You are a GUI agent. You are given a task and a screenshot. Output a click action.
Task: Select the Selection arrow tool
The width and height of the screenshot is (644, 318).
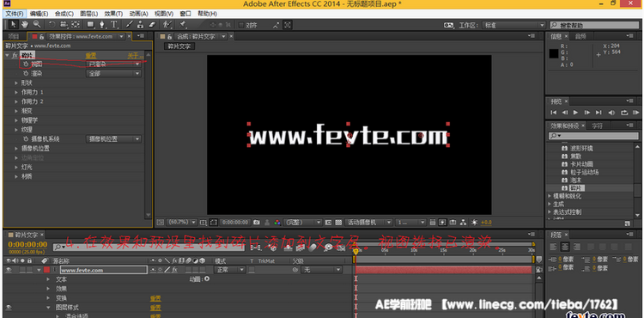click(14, 25)
